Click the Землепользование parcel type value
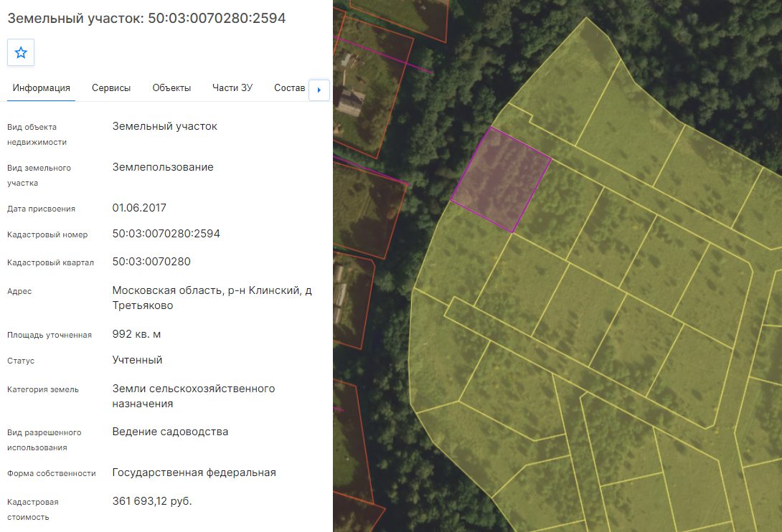The image size is (782, 532). [x=163, y=167]
